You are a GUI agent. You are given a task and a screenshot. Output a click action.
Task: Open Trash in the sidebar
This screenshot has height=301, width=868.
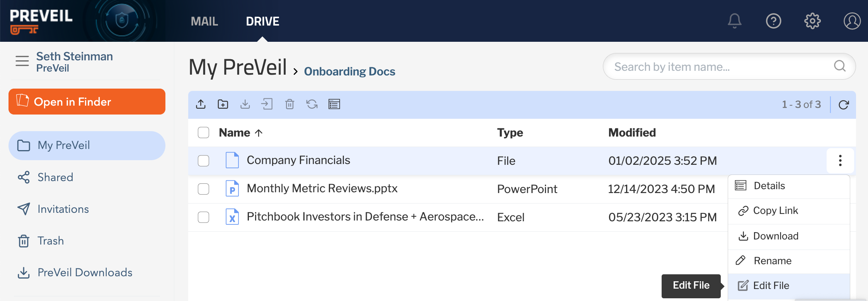tap(41, 241)
